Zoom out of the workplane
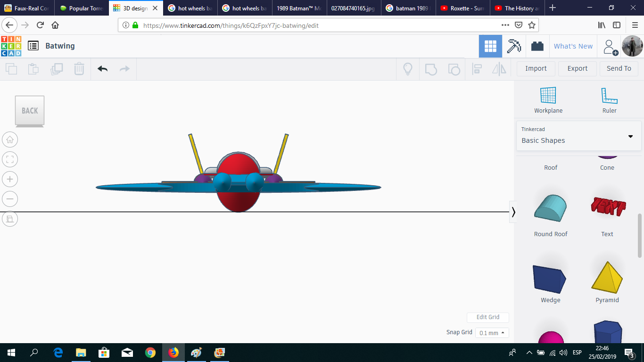644x362 pixels. [10, 199]
